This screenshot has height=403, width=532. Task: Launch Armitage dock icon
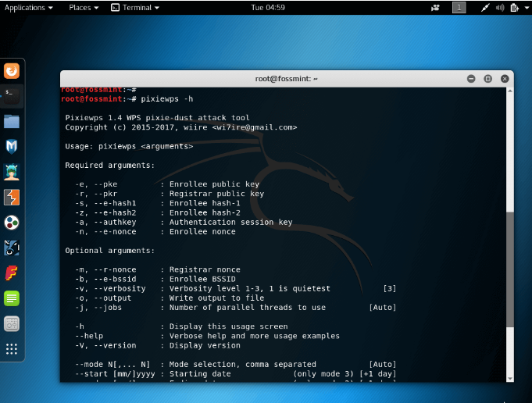[12, 172]
